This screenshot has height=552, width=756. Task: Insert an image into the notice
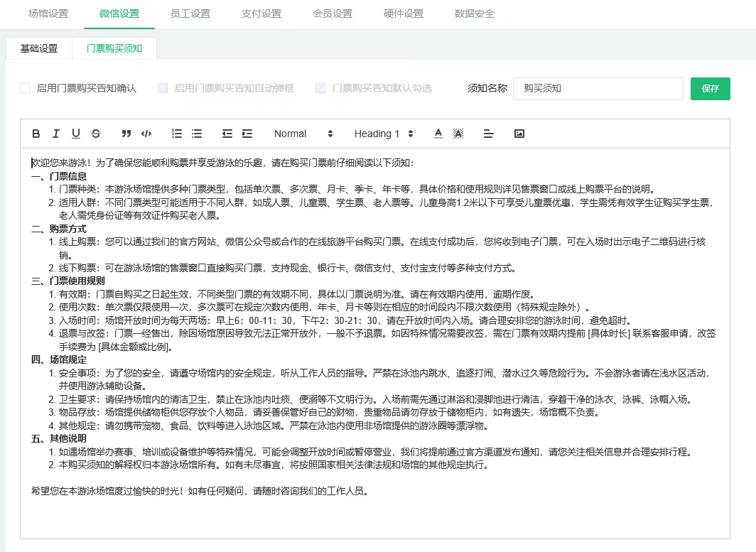pos(519,134)
